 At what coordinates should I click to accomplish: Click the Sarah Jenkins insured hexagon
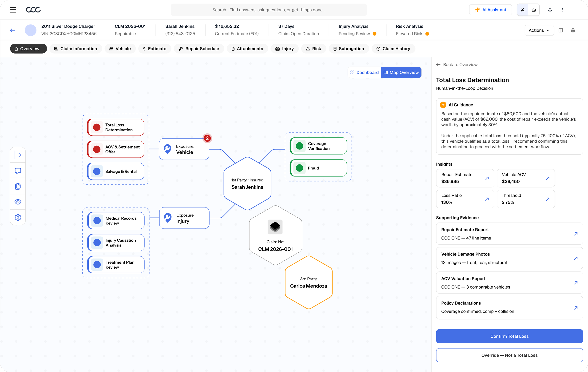tap(247, 184)
